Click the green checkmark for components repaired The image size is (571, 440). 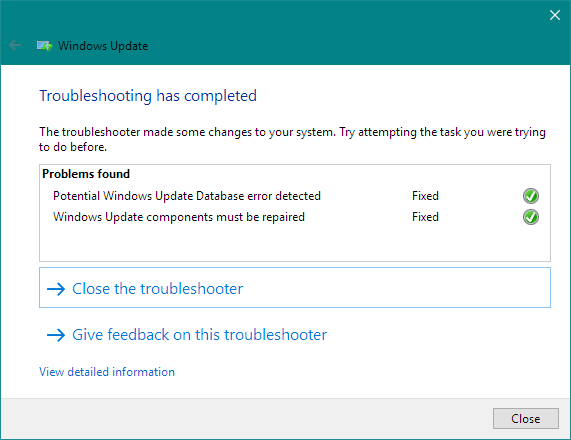531,217
